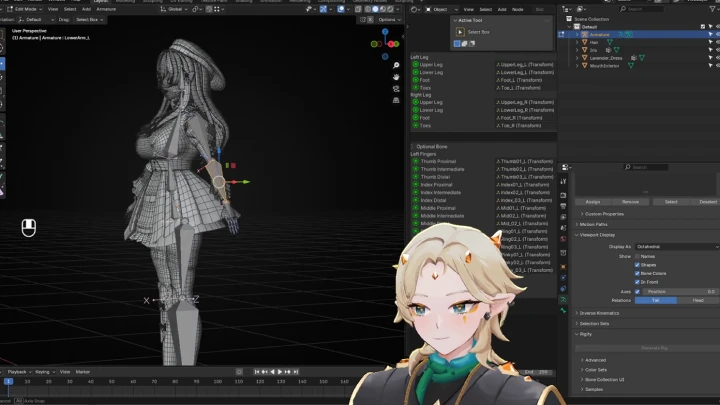Viewport: 720px width, 405px height.
Task: Open the viewport Options button
Action: [x=389, y=20]
